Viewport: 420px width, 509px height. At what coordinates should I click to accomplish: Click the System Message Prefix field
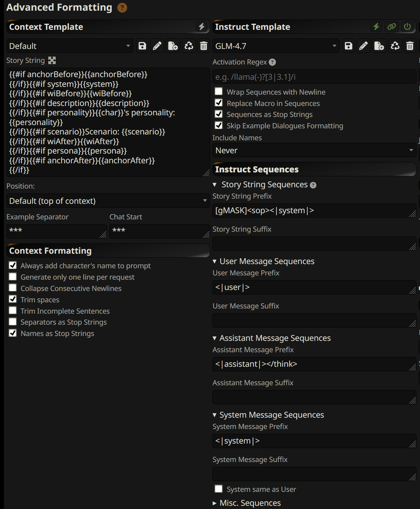314,441
